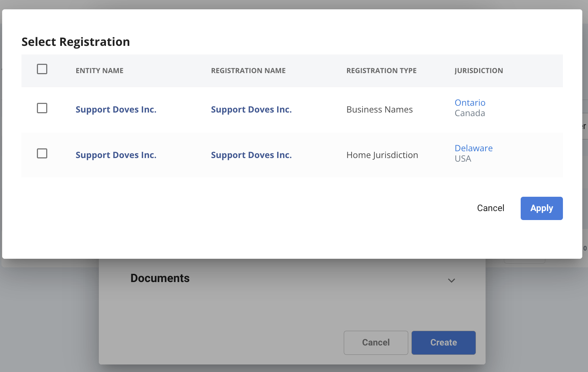Screen dimensions: 588x372
Task: Open the Delaware jurisdiction link
Action: point(473,148)
